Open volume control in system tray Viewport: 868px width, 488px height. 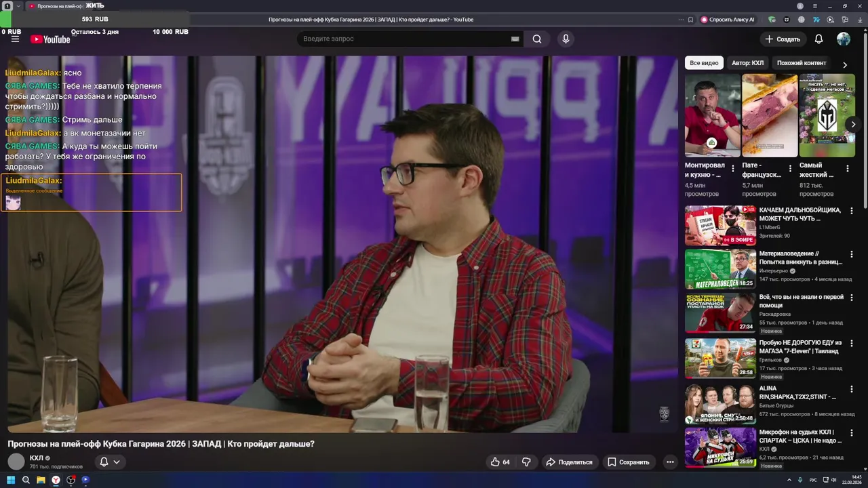pos(833,480)
